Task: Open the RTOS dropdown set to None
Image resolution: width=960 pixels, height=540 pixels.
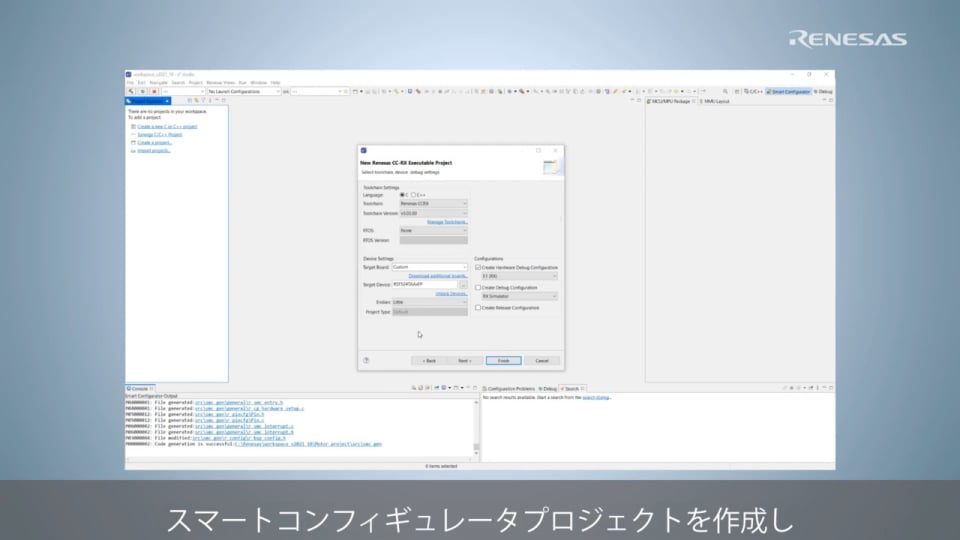Action: tap(433, 230)
